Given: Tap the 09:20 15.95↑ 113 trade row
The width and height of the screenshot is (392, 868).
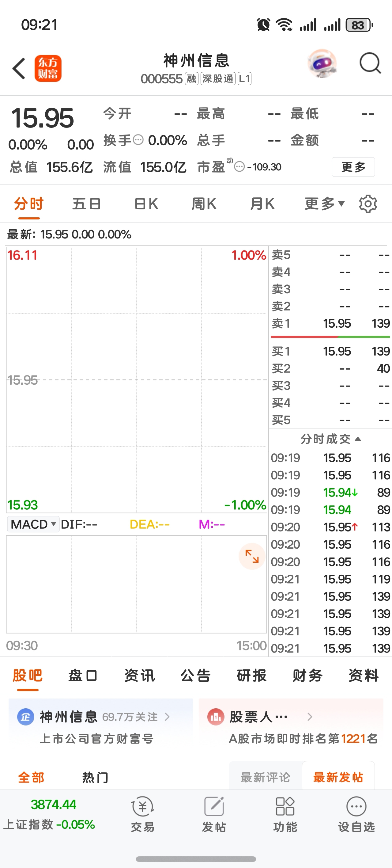Looking at the screenshot, I should pyautogui.click(x=330, y=527).
